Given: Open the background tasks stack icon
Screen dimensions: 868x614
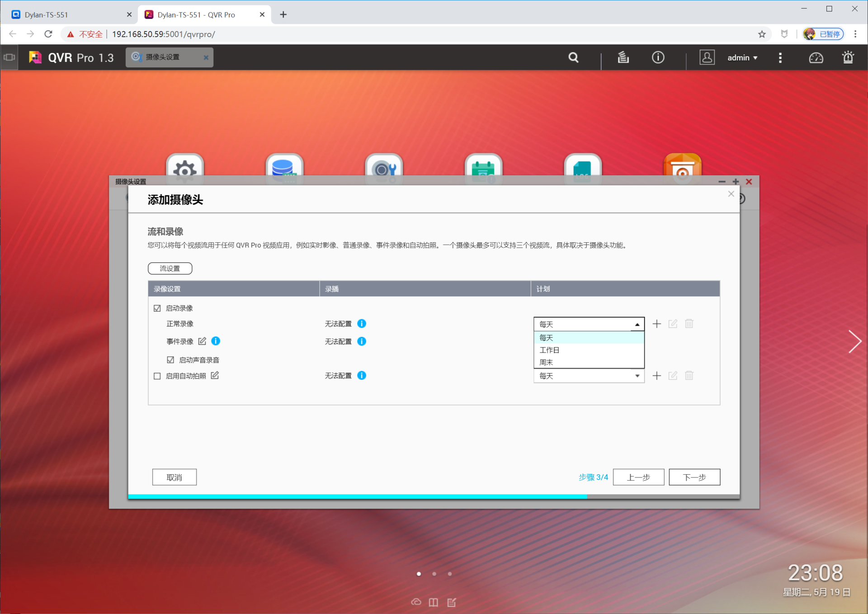Looking at the screenshot, I should click(623, 57).
